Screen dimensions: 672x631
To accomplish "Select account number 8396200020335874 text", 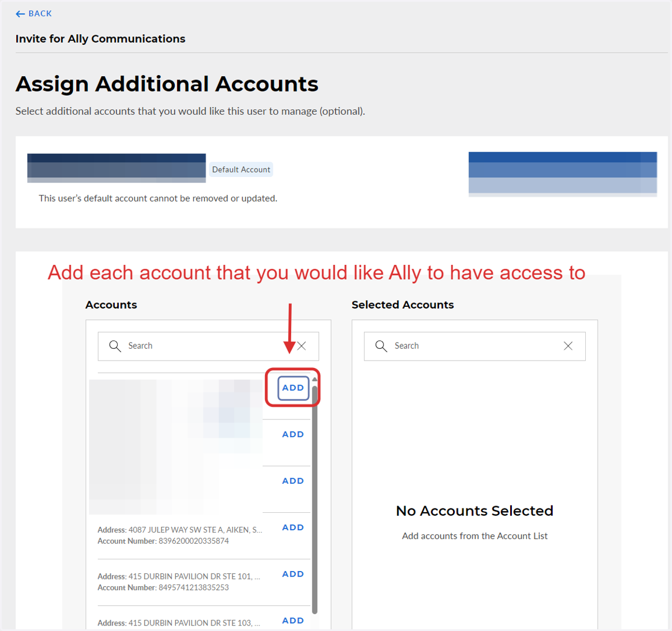I will (x=194, y=541).
